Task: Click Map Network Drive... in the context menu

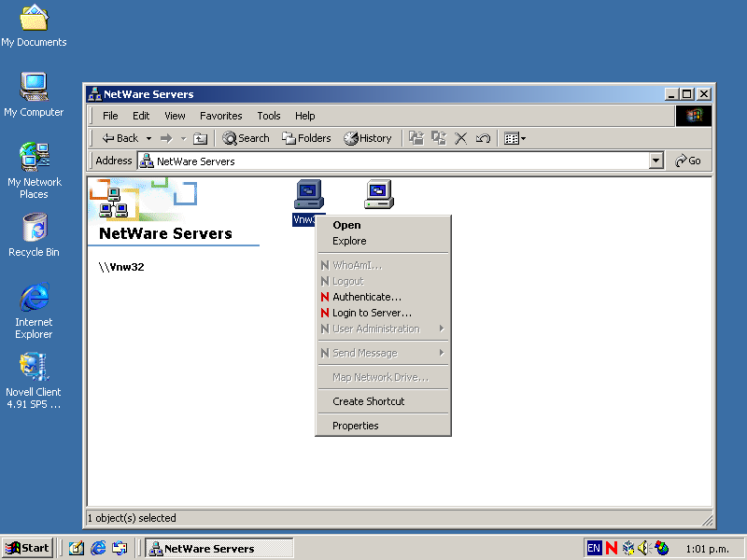Action: [x=384, y=377]
